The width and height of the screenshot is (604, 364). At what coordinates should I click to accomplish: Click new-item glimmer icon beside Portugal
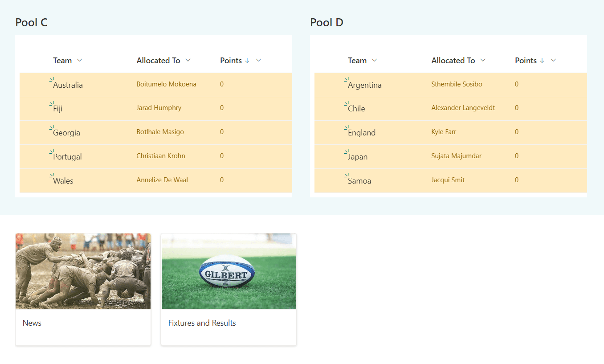51,152
